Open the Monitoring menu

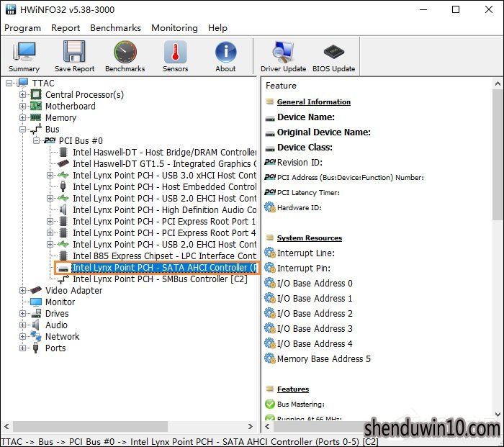coord(174,28)
